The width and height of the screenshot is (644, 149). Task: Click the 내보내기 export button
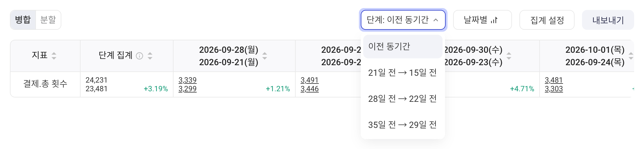pyautogui.click(x=608, y=20)
